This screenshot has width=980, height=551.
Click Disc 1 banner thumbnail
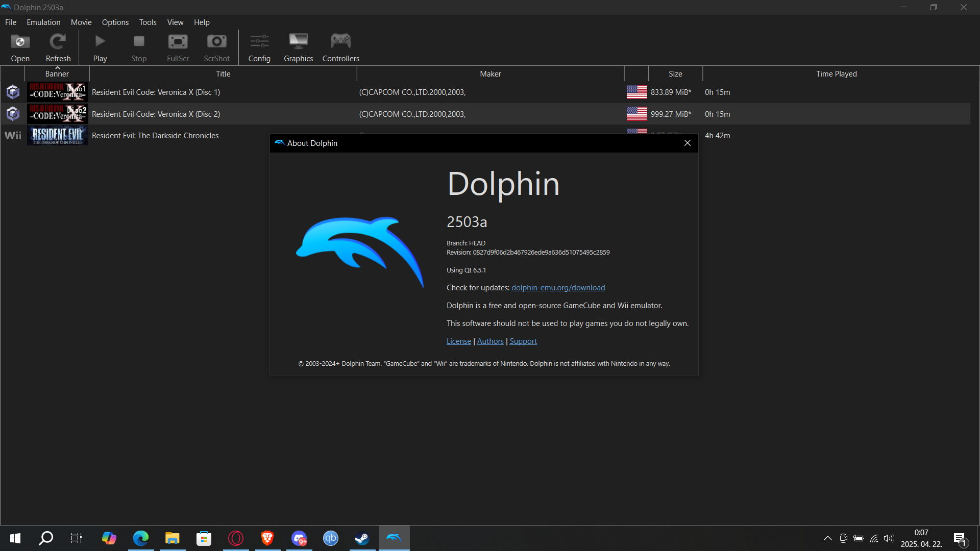pos(57,92)
